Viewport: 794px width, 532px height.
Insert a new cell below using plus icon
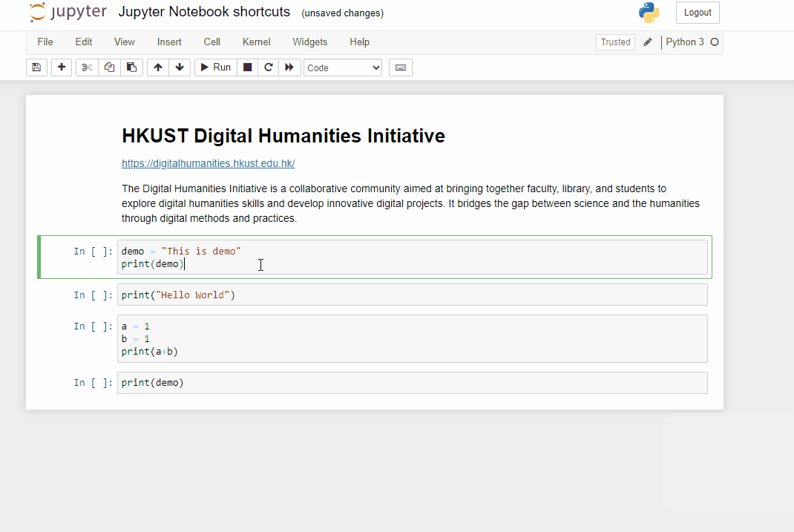[61, 68]
